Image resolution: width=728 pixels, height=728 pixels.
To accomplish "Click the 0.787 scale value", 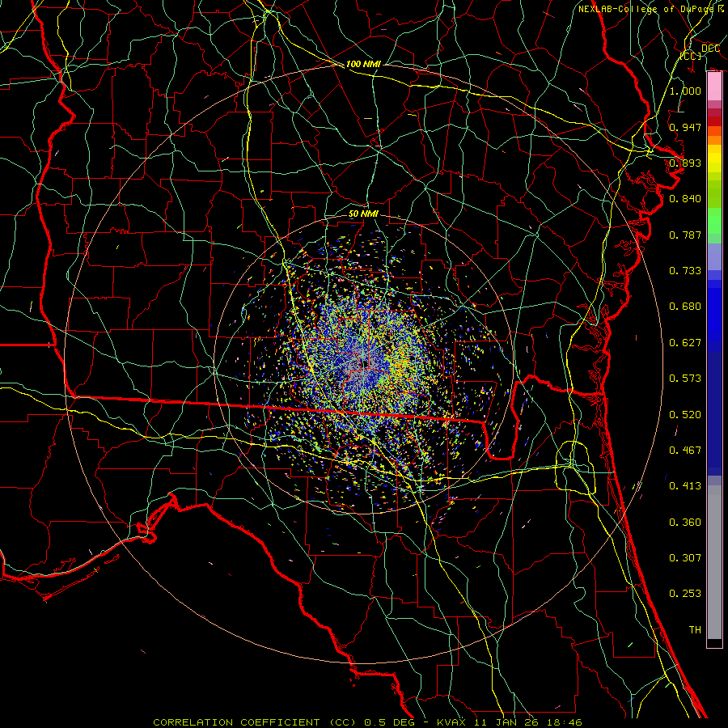I will click(x=685, y=235).
